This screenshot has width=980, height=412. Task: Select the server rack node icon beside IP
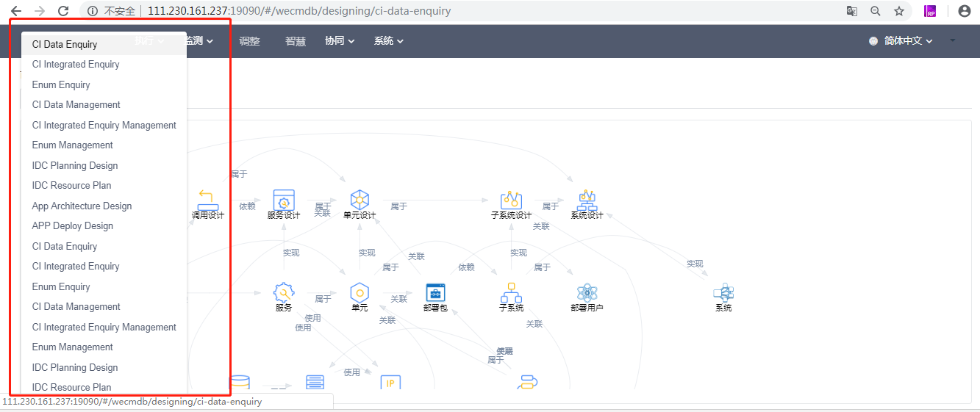(x=315, y=382)
